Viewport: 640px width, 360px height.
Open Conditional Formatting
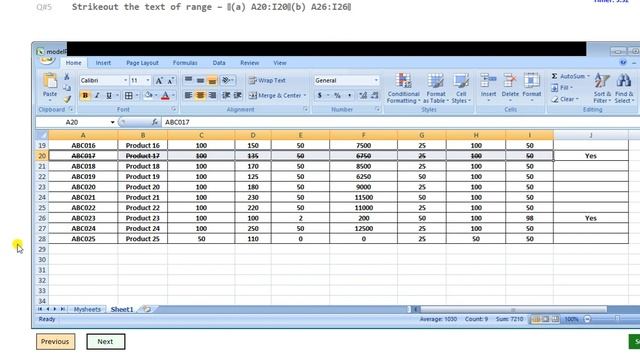403,88
